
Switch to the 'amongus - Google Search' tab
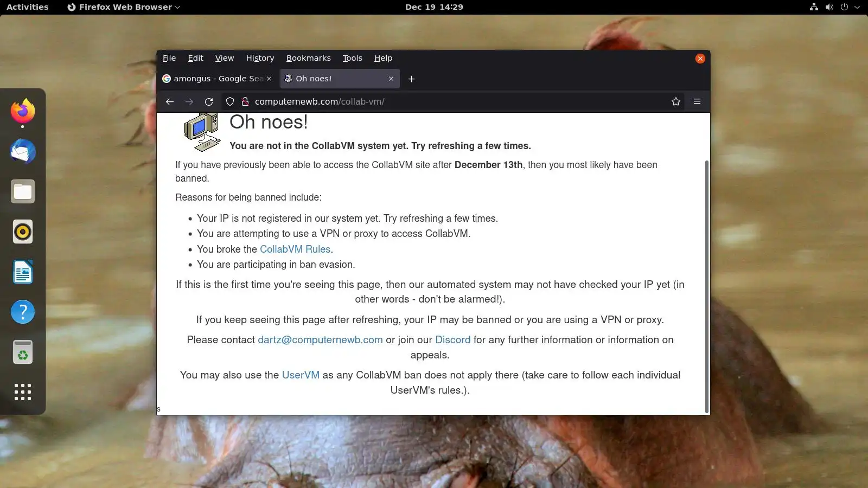point(218,79)
